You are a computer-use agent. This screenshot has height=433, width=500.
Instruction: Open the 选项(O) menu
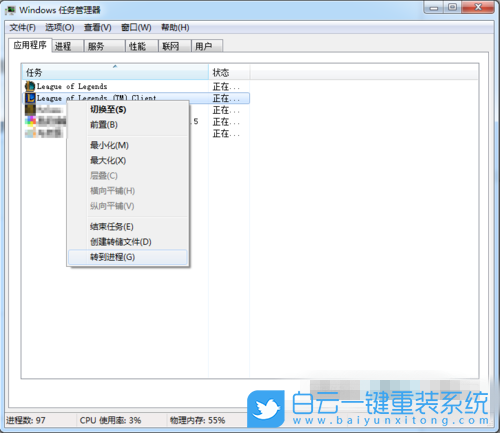point(60,27)
